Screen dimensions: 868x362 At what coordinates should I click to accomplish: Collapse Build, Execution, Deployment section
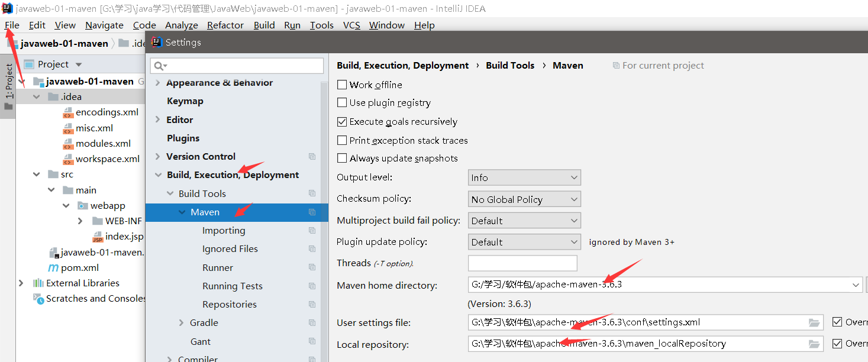(x=157, y=175)
